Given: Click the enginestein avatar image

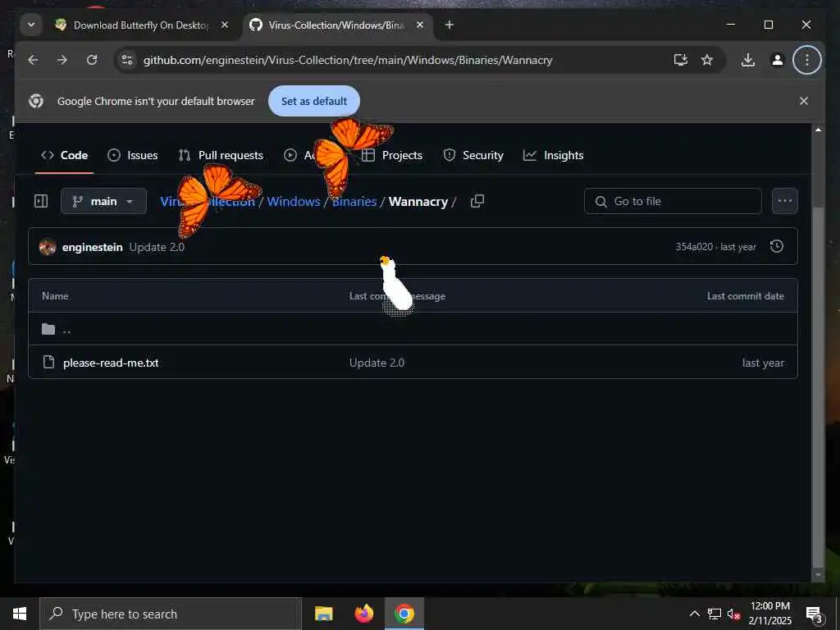Looking at the screenshot, I should [x=48, y=247].
